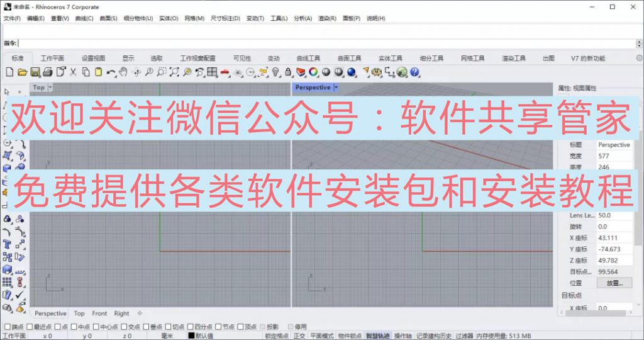Open 过滤器 in status bar
Screen dimensions: 644x340
[x=465, y=336]
